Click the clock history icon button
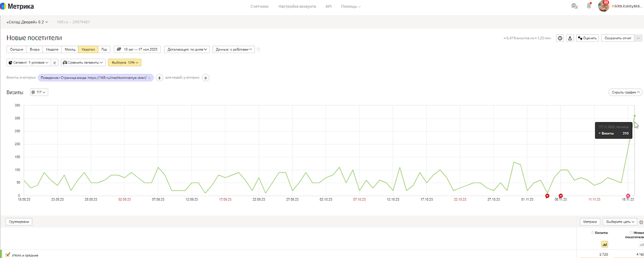Screen dimensions: 644x258 tap(560, 38)
